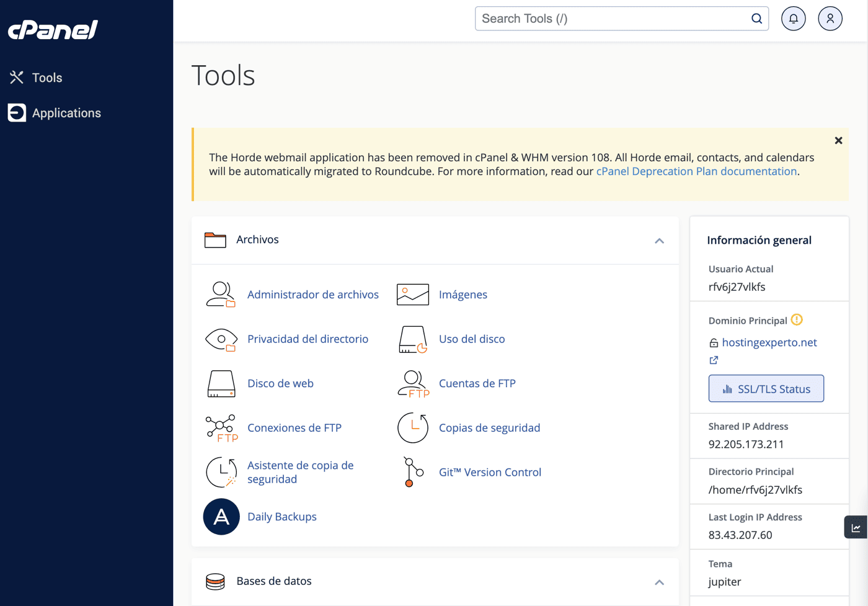Image resolution: width=868 pixels, height=606 pixels.
Task: Click the Git Version Control icon
Action: [x=413, y=472]
